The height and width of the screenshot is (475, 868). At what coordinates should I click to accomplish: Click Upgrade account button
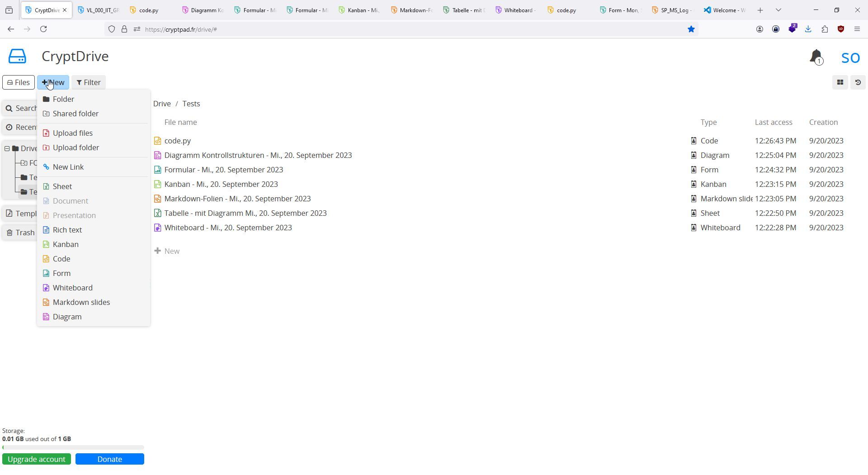point(37,459)
